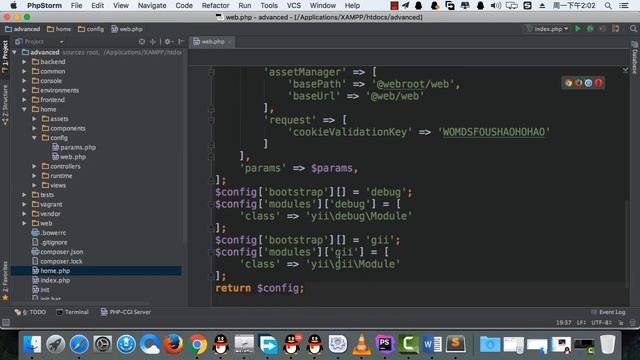640x360 pixels.
Task: Click LF line separator in status bar
Action: (x=581, y=322)
